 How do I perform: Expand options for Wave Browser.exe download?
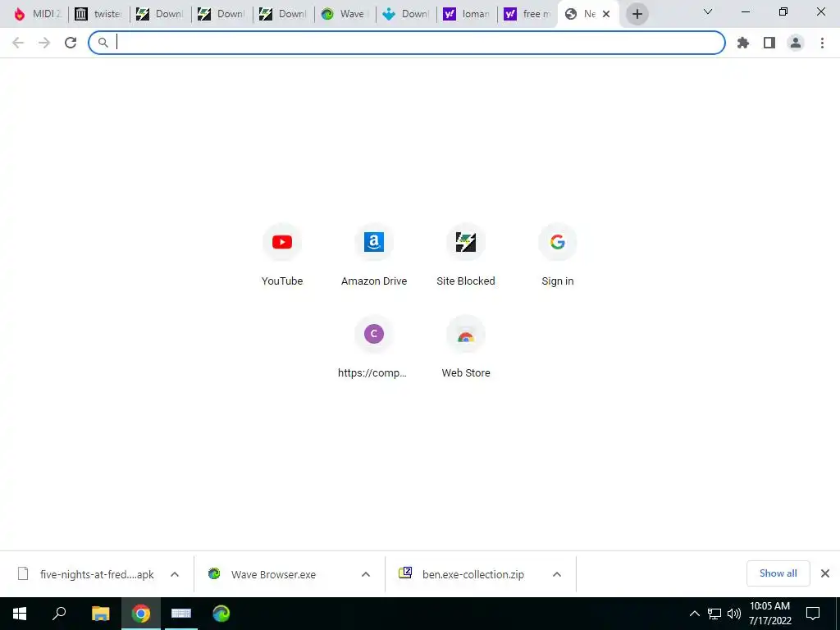(x=366, y=574)
